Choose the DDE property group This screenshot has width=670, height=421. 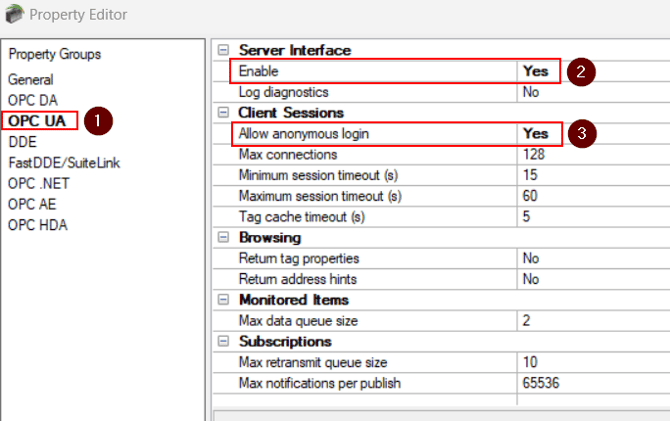(22, 142)
